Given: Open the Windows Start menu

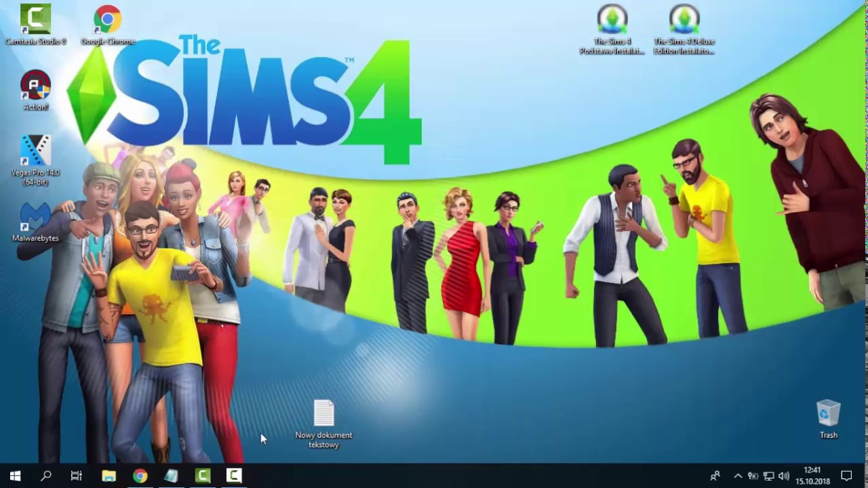Looking at the screenshot, I should pos(15,476).
